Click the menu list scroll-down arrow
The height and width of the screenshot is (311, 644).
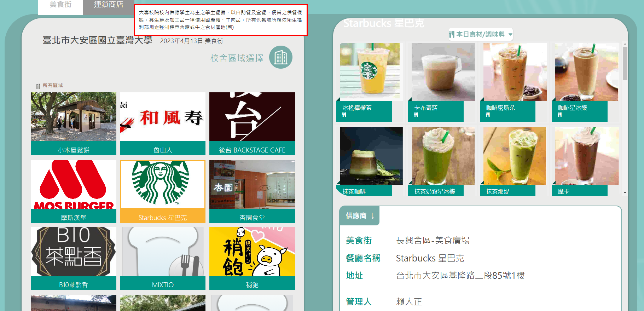pyautogui.click(x=625, y=193)
